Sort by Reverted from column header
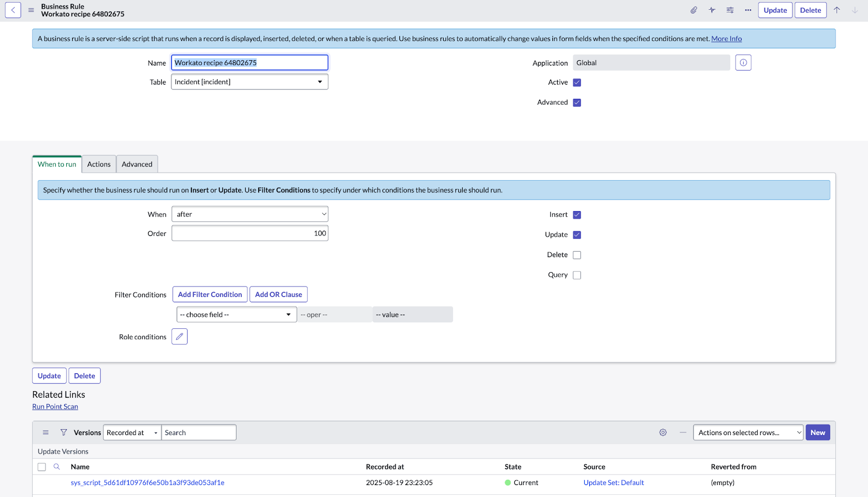Screen dimensions: 868x497 (x=733, y=467)
